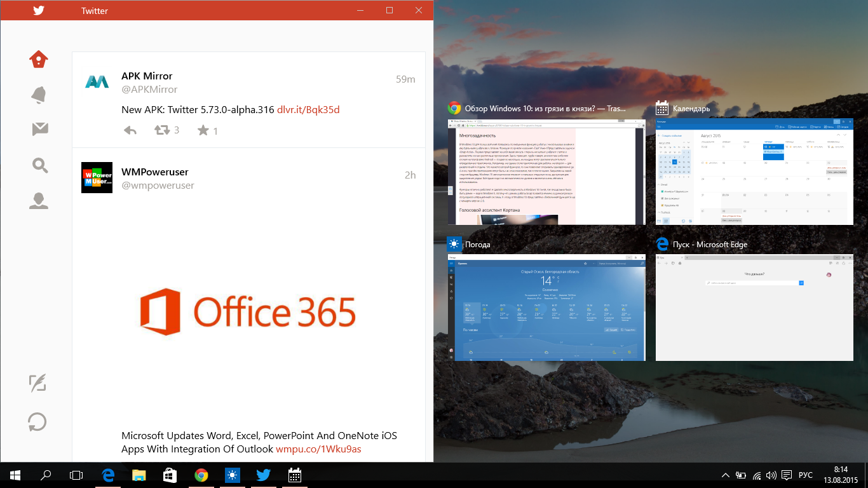Open Twitter profile person icon

[x=39, y=201]
